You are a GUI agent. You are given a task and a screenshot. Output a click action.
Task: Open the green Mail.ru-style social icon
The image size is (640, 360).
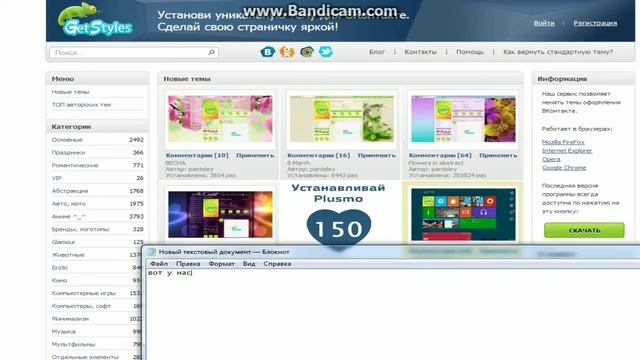(307, 52)
